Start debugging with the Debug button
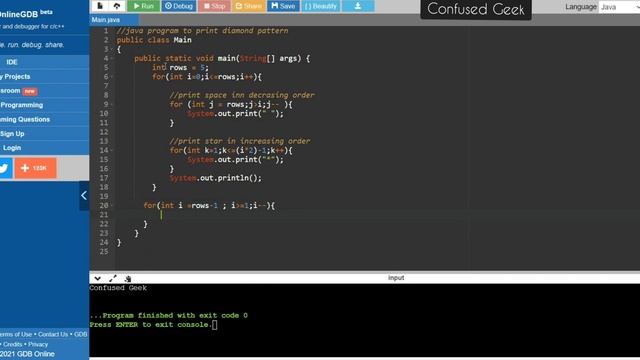The width and height of the screenshot is (640, 360). (179, 6)
